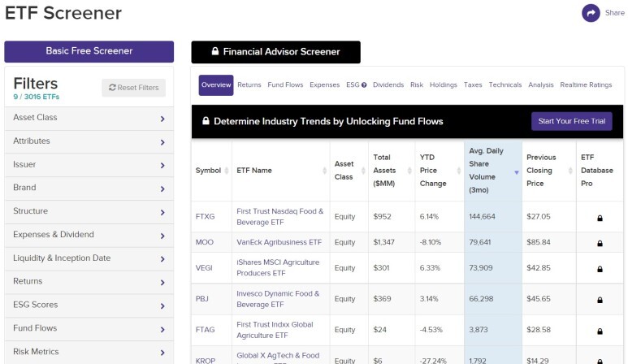Sort by YTD Price Change arrows

click(x=459, y=171)
